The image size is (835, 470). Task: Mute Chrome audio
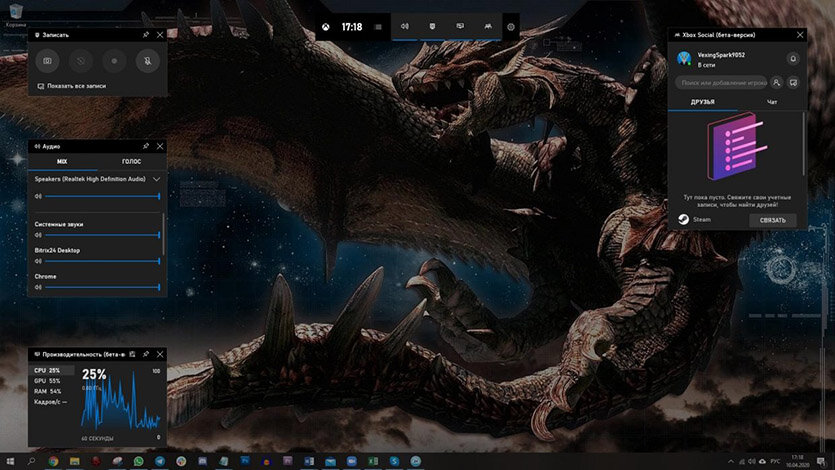38,287
